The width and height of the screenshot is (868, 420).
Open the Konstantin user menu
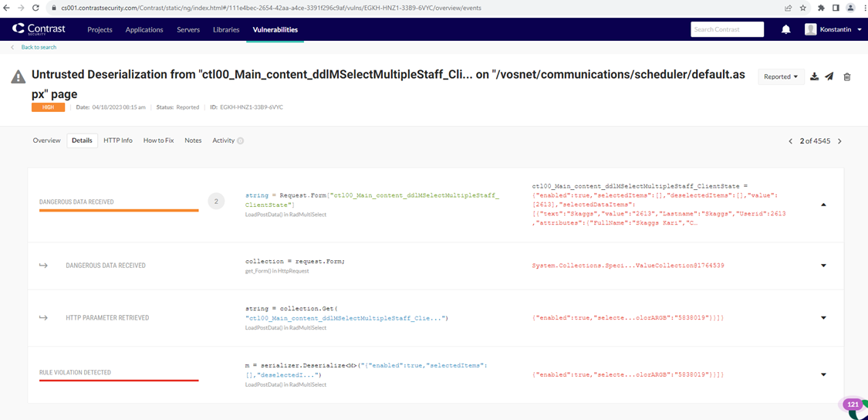tap(833, 29)
